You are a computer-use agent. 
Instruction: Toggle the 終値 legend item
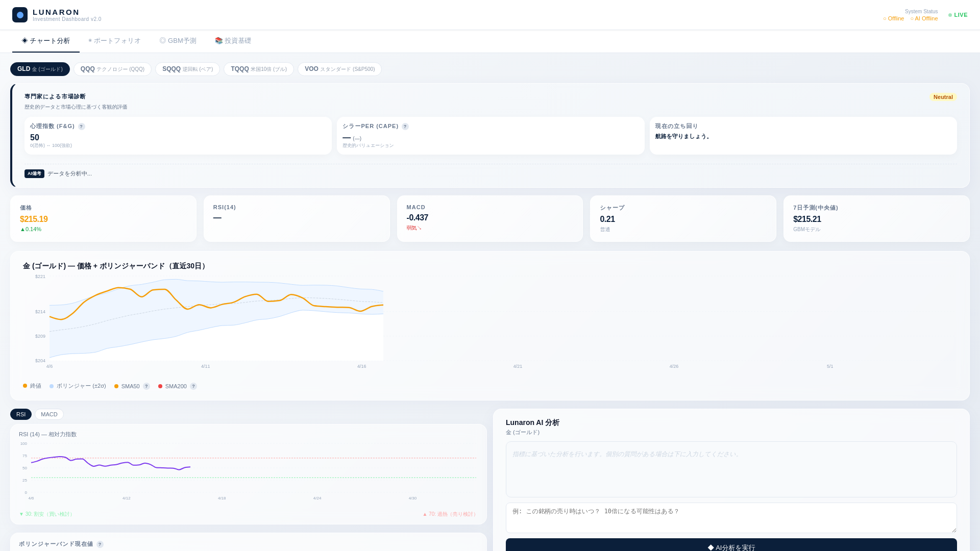32,386
